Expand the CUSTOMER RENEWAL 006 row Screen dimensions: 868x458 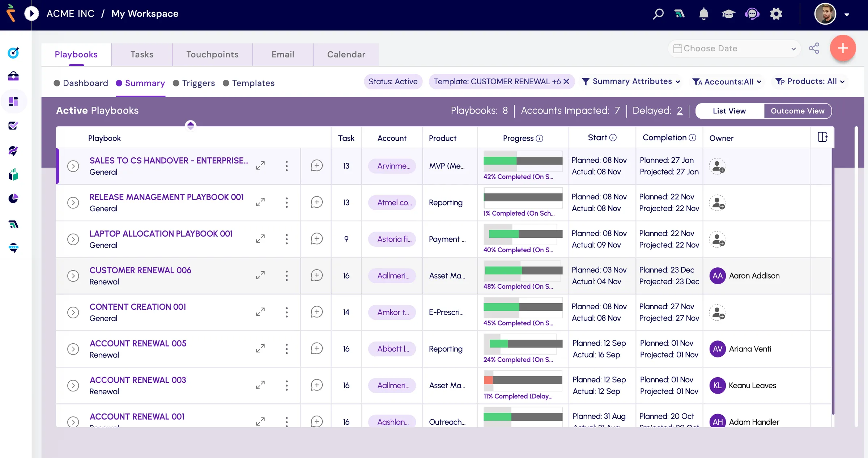click(73, 276)
